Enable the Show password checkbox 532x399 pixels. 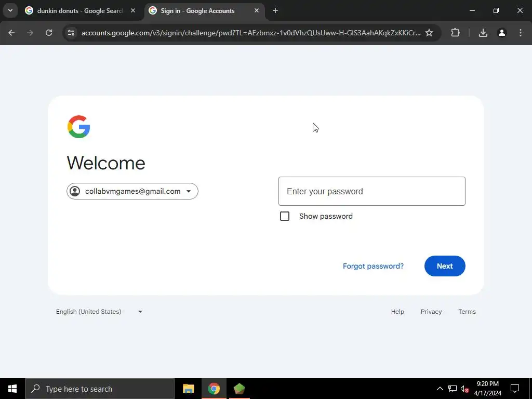click(x=285, y=216)
